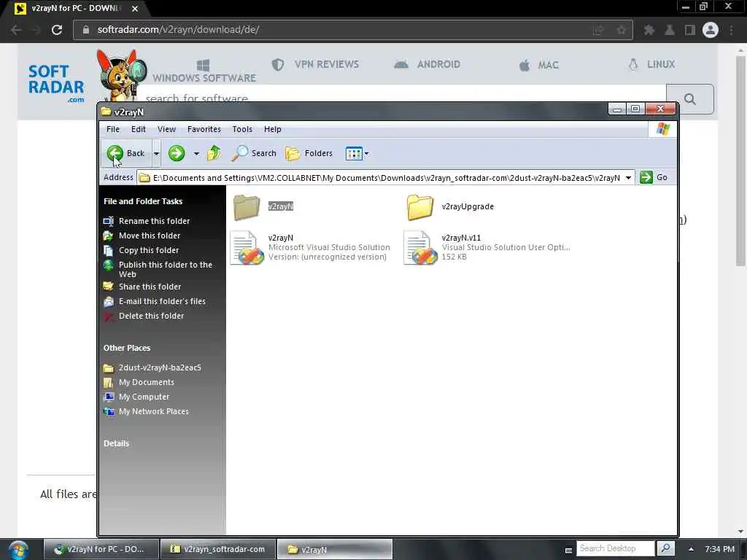Open Linux section on SoftRadar
This screenshot has width=747, height=560.
[x=651, y=64]
